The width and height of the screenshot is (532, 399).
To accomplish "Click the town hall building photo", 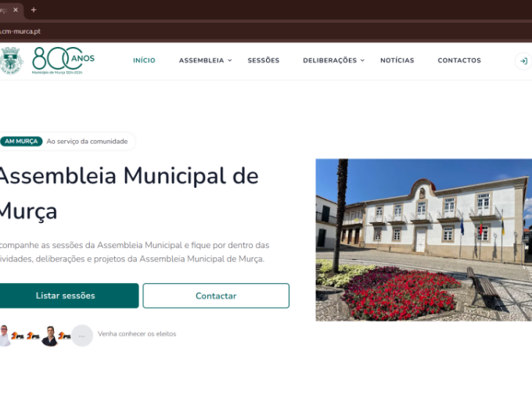I will coord(424,240).
